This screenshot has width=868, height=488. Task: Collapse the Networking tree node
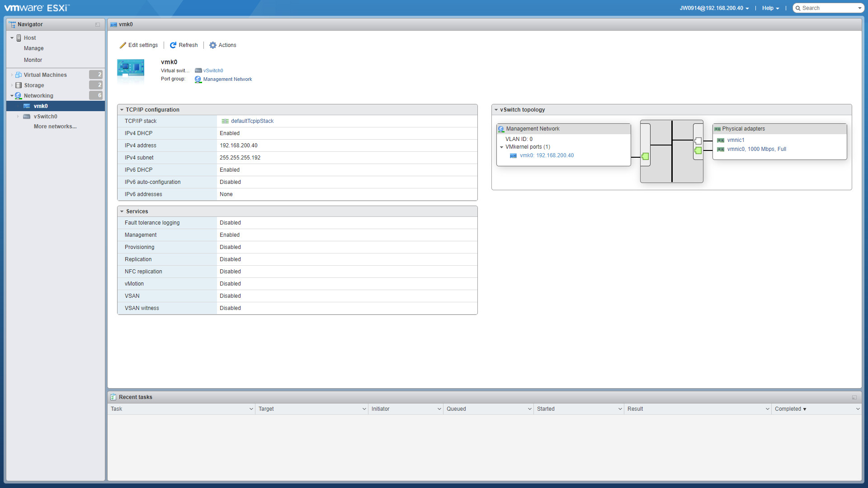(x=12, y=96)
